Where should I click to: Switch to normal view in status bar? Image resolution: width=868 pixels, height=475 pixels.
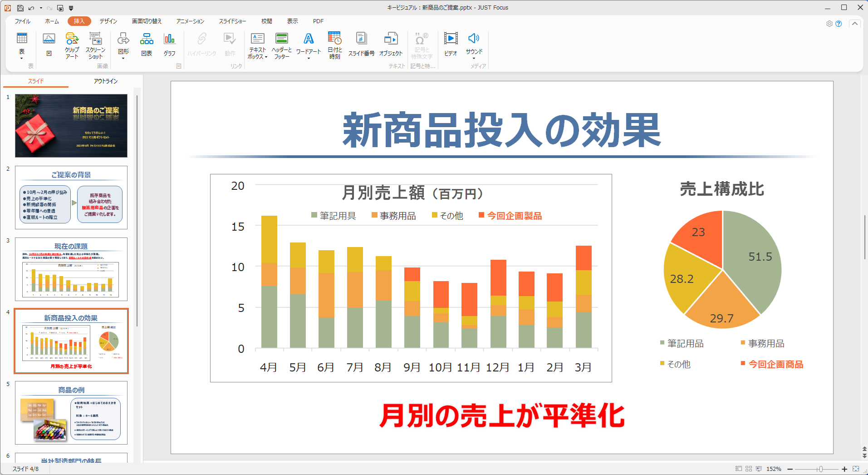[x=739, y=469]
